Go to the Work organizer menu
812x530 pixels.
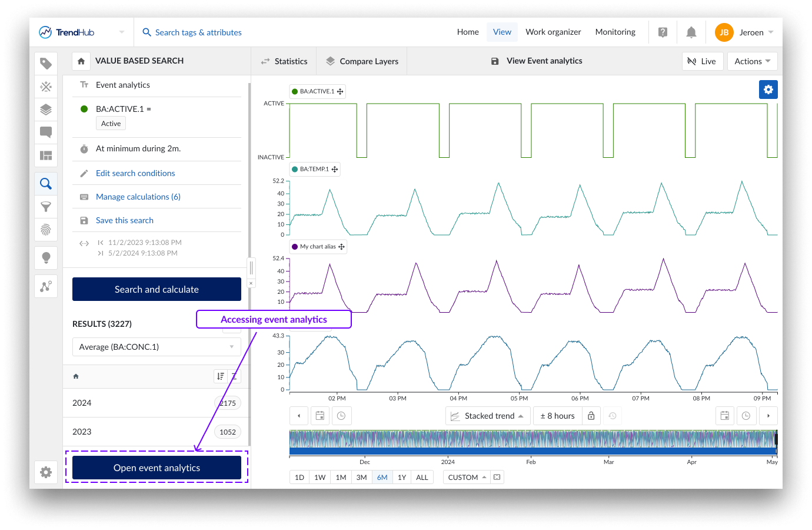(x=553, y=32)
